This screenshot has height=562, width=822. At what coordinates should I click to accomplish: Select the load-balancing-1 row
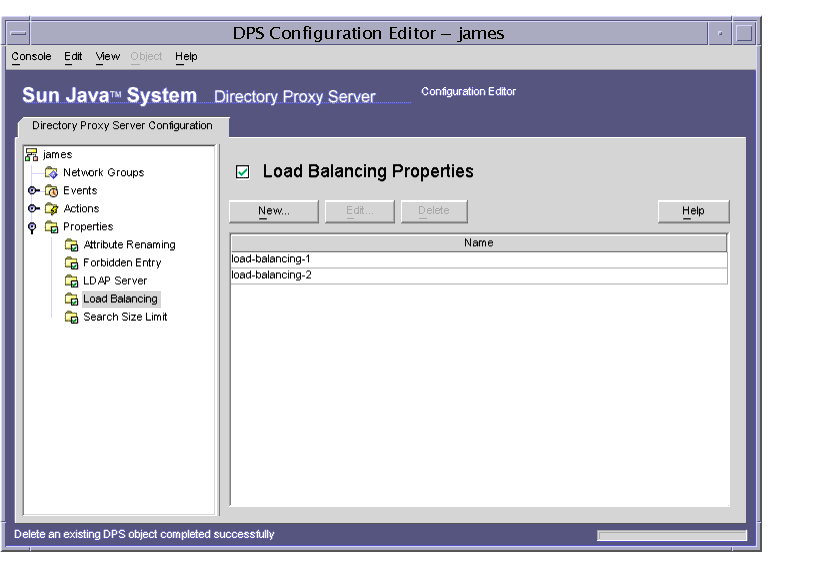click(x=479, y=259)
